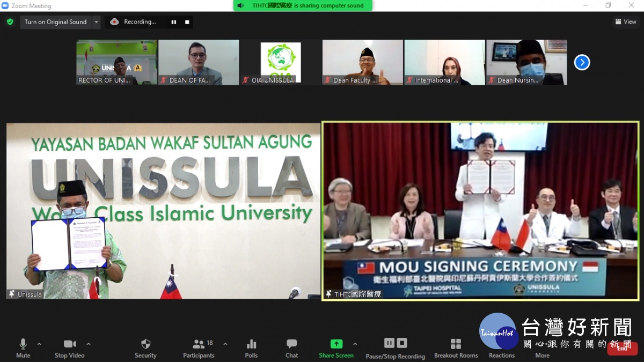Screen dimensions: 644x362
Task: Select the DEAN OF FA... video thumbnail
Action: (x=199, y=62)
